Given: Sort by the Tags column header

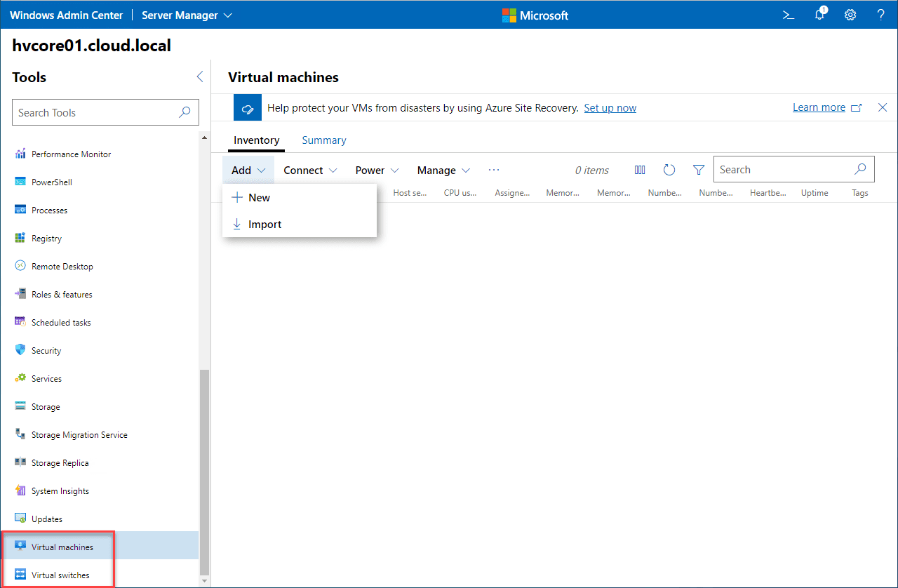Looking at the screenshot, I should point(860,193).
